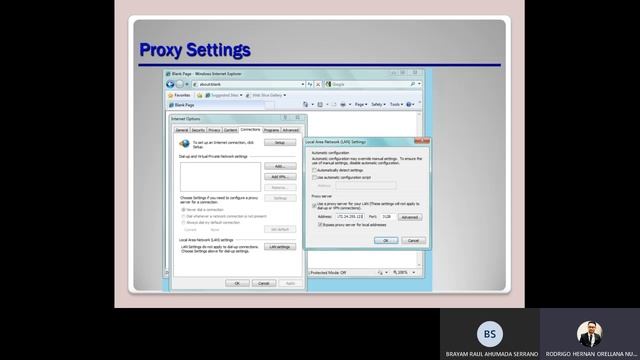
Task: Click the refresh button beside address bar
Action: [310, 84]
